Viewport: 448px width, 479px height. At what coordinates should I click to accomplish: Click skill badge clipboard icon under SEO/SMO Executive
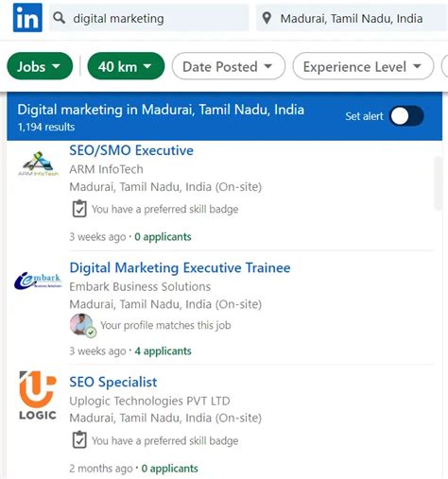tap(79, 209)
